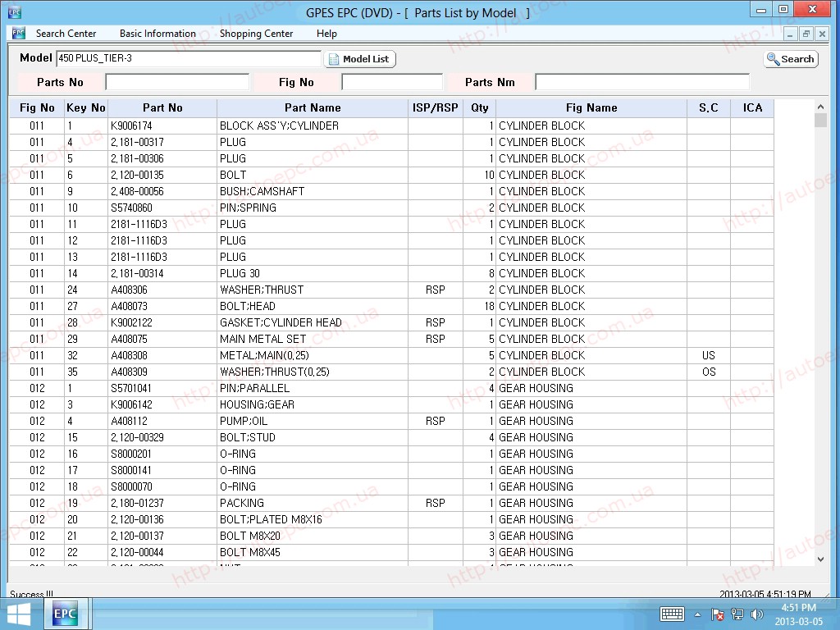Select the BUSH;CAMSHAFT row
Image resolution: width=840 pixels, height=630 pixels.
[391, 191]
